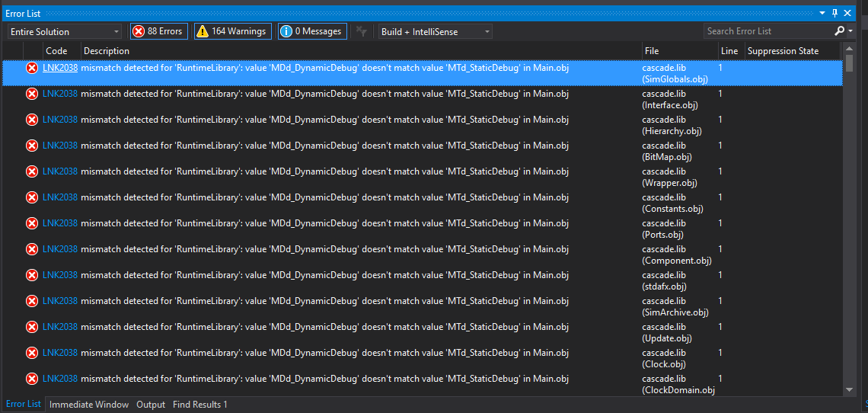Switch to the Immediate Window tab
868x413 pixels.
click(89, 405)
